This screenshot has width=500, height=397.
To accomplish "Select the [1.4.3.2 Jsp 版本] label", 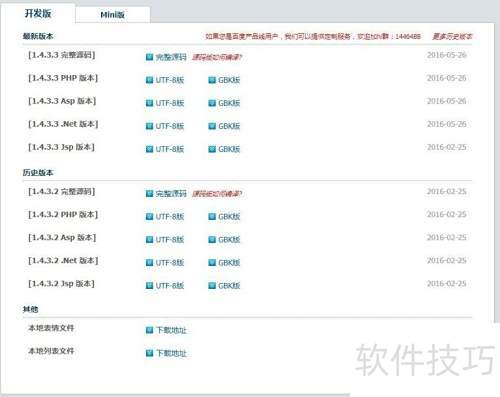I will pyautogui.click(x=61, y=284).
